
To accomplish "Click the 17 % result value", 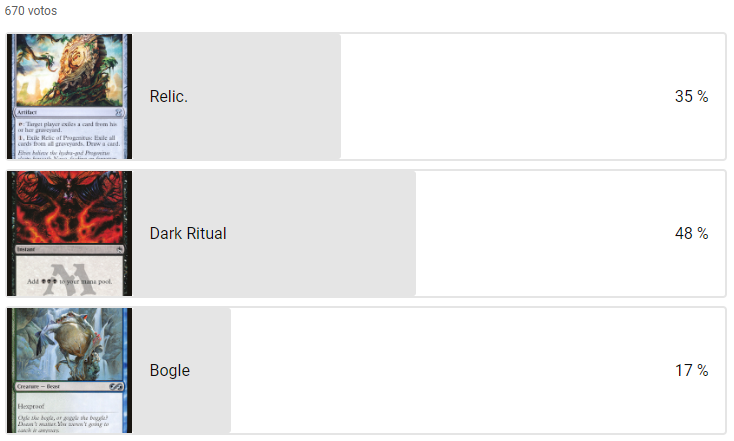I will (x=691, y=371).
